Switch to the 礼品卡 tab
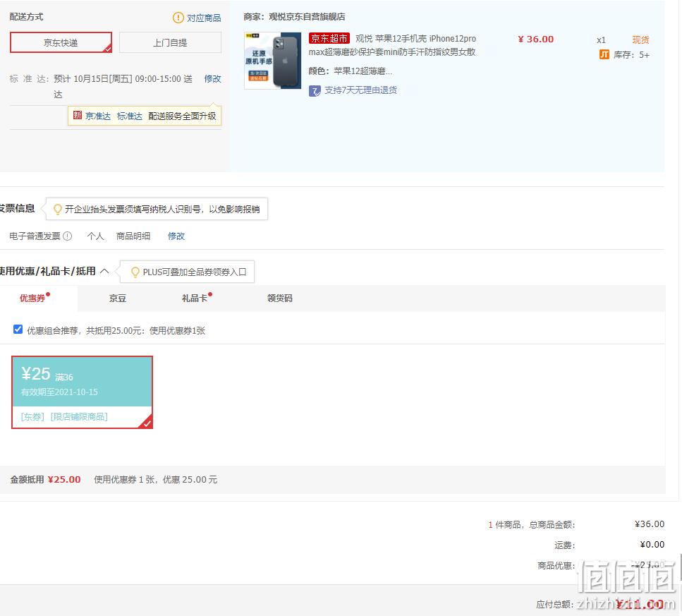682x616 pixels. [x=195, y=298]
